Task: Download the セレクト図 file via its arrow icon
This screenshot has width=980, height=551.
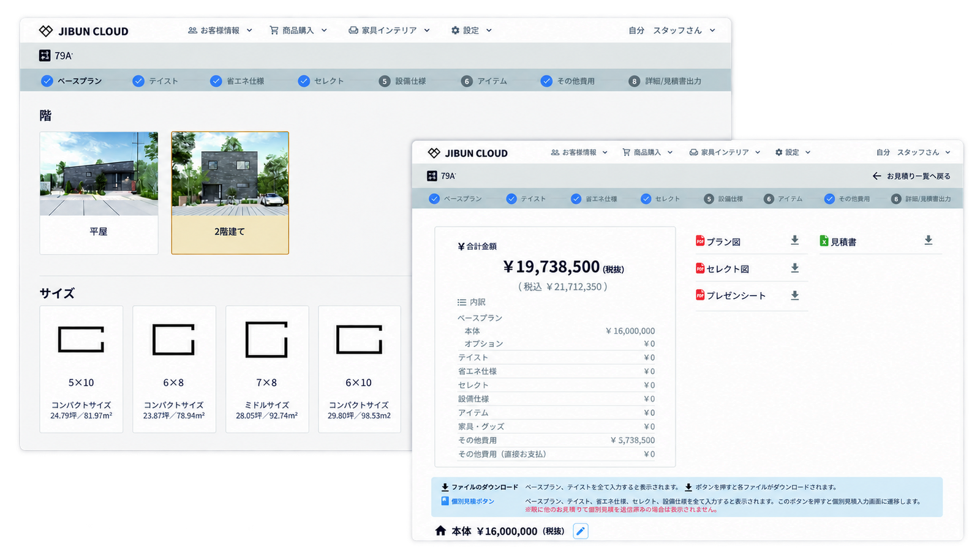Action: [794, 268]
